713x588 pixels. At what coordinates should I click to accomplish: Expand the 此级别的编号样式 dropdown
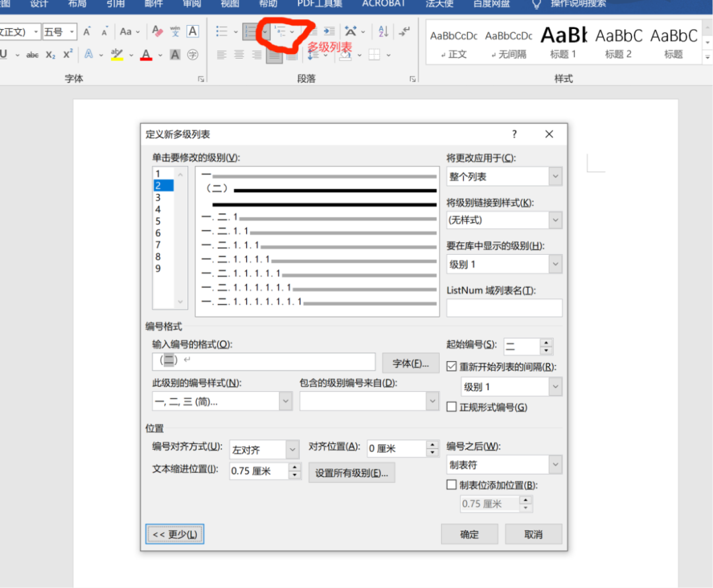222,401
